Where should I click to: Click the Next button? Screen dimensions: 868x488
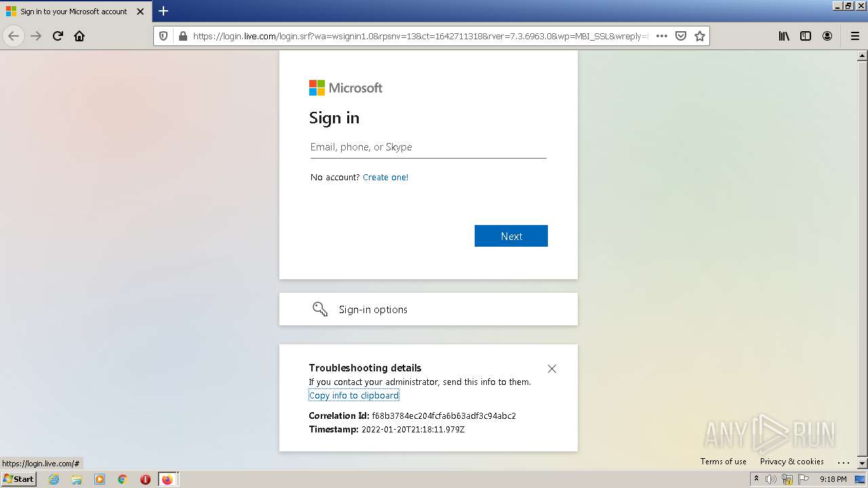[511, 236]
